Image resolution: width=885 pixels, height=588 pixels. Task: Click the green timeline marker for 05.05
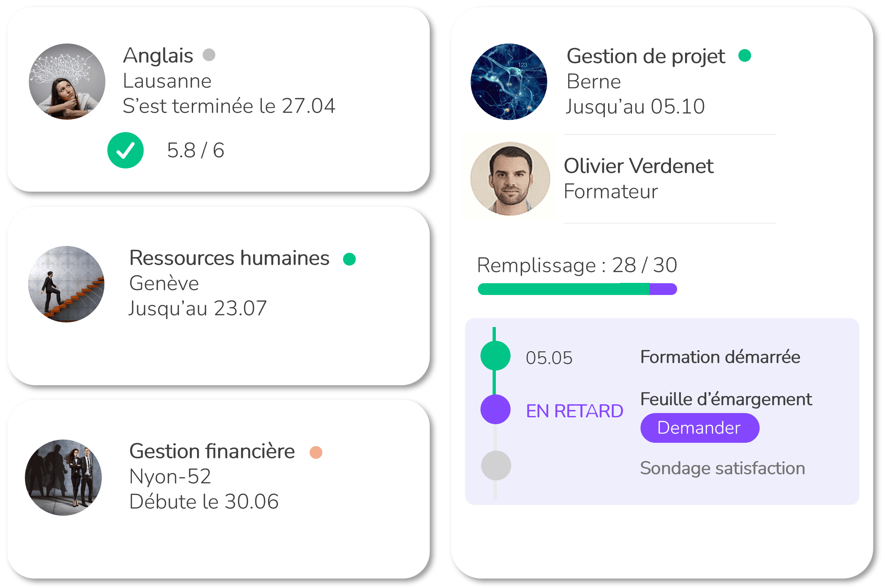click(496, 356)
